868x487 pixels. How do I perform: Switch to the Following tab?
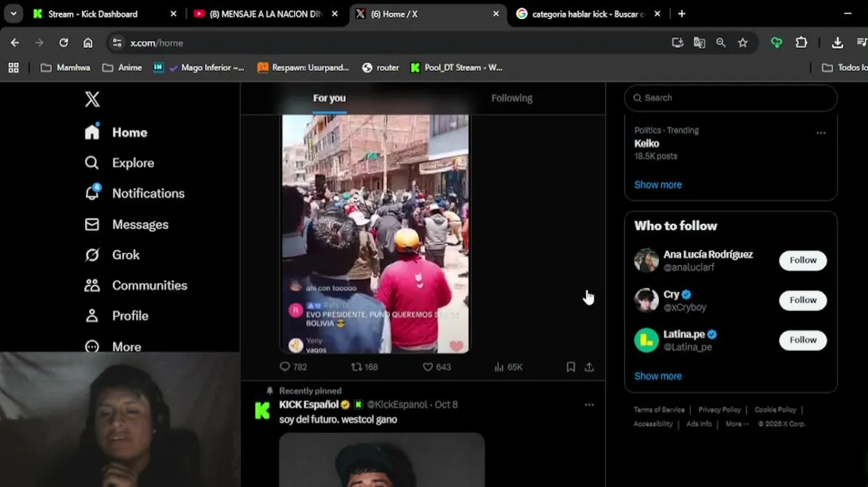click(512, 98)
